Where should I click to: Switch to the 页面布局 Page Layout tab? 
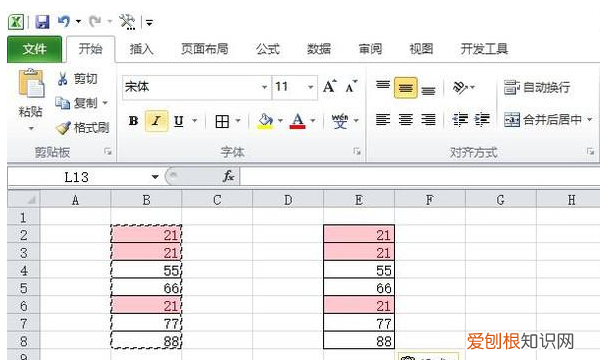point(204,49)
